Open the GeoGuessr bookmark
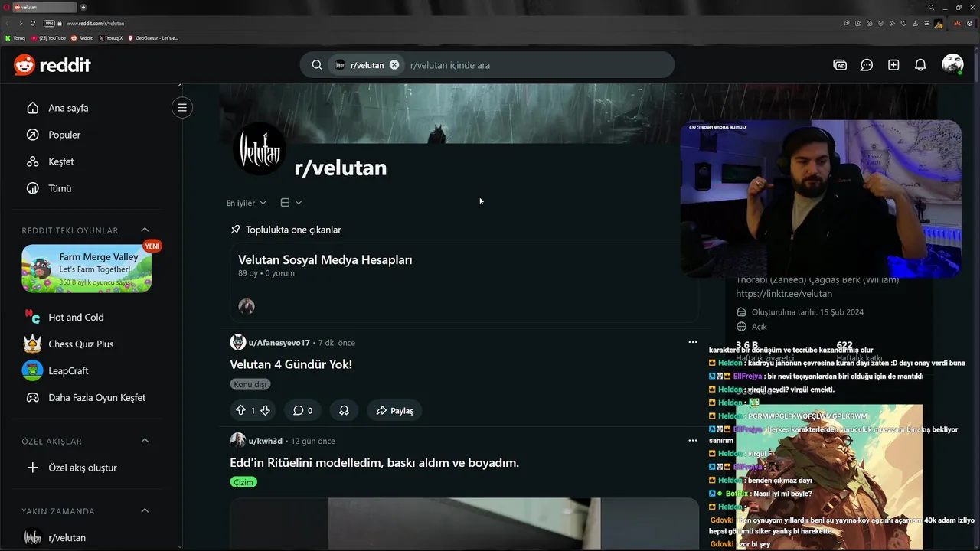 pyautogui.click(x=153, y=37)
